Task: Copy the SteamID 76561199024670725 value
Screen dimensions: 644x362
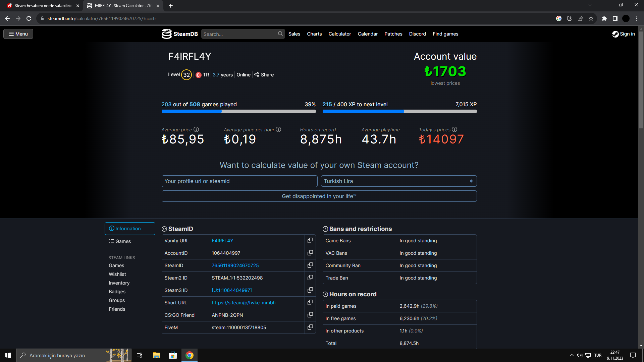Action: pyautogui.click(x=310, y=265)
